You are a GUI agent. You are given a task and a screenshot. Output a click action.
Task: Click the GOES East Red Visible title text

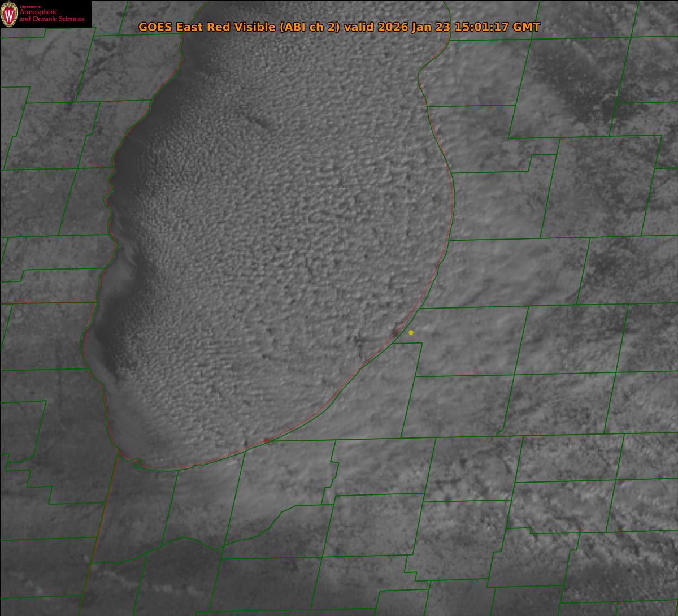coord(339,27)
